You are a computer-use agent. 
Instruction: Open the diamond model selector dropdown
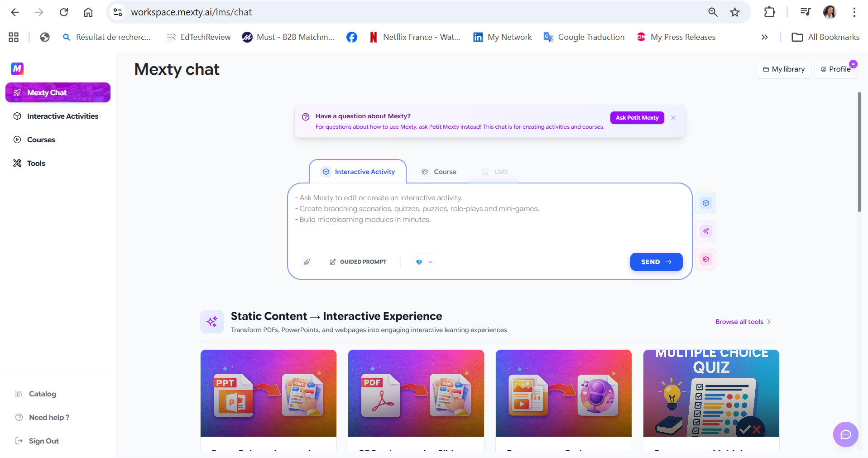coord(424,262)
